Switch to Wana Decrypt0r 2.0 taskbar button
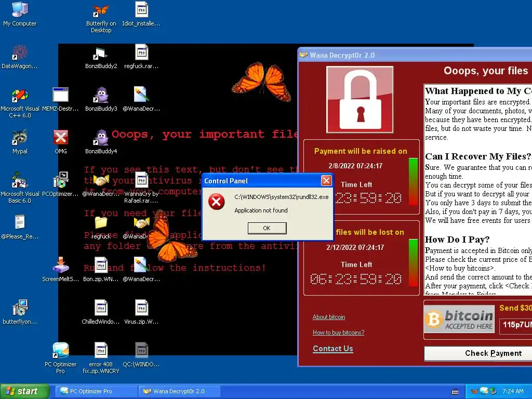 pos(179,391)
